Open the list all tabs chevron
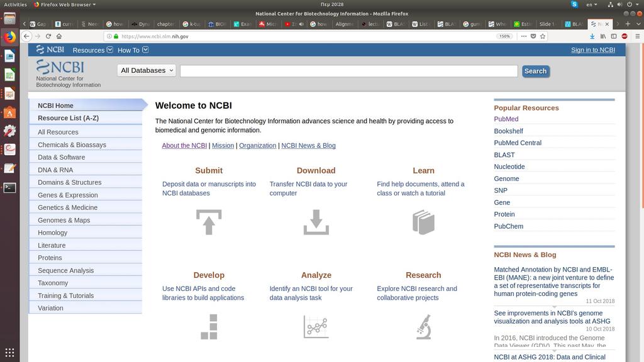 [x=638, y=24]
